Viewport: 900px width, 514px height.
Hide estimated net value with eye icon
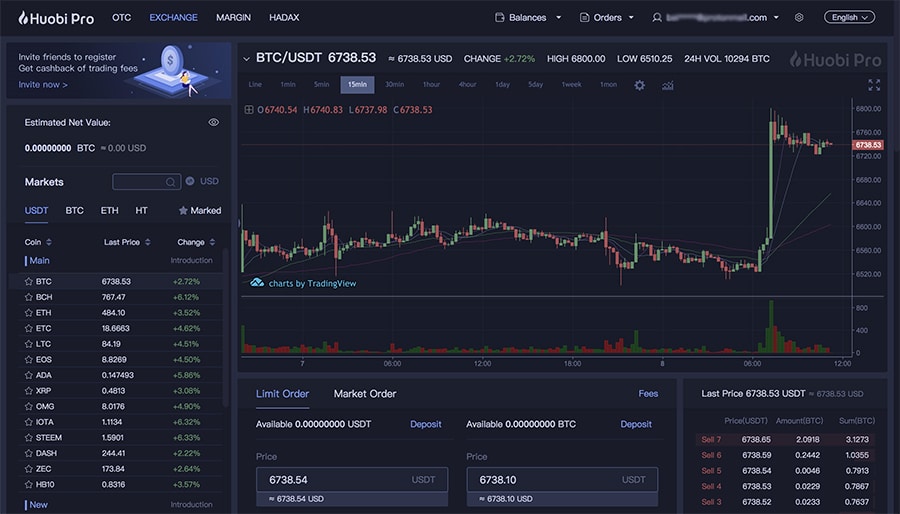213,122
